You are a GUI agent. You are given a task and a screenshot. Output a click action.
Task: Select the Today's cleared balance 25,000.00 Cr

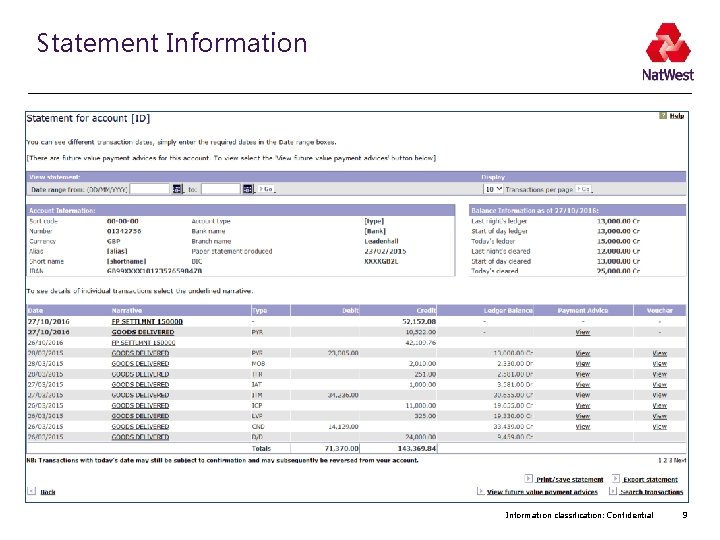coord(618,271)
